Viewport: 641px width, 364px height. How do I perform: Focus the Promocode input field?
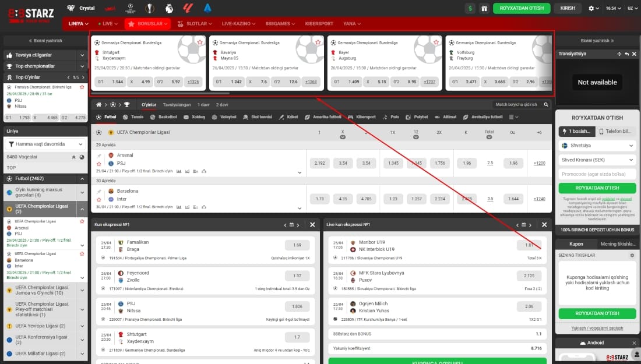click(x=597, y=174)
